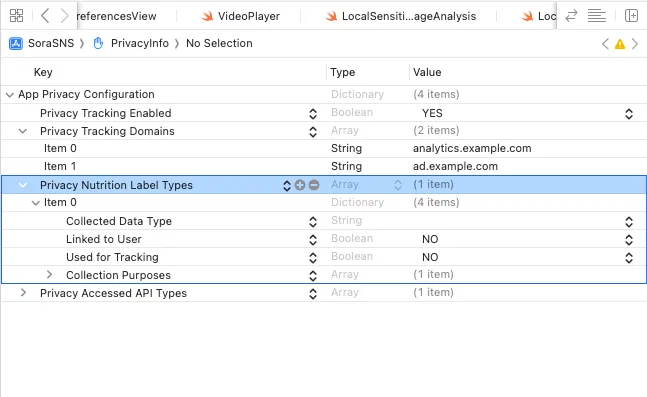Click the PrivacyInfo hand icon in breadcrumb

click(98, 43)
